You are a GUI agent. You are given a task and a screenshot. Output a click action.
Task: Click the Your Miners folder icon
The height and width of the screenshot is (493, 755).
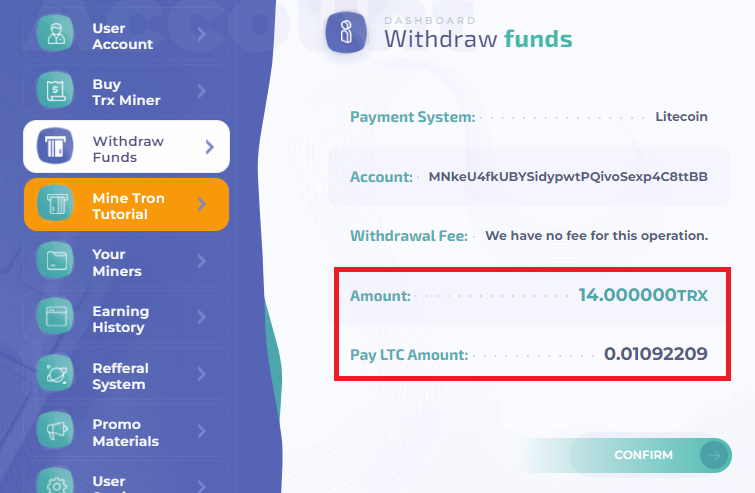coord(55,261)
